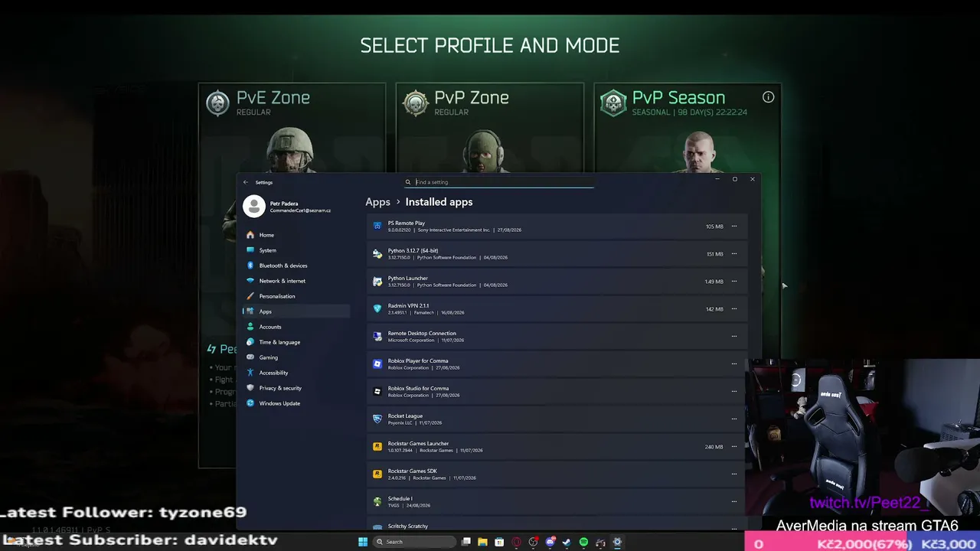Open more options for Roblox Studio
The width and height of the screenshot is (980, 551).
(733, 392)
